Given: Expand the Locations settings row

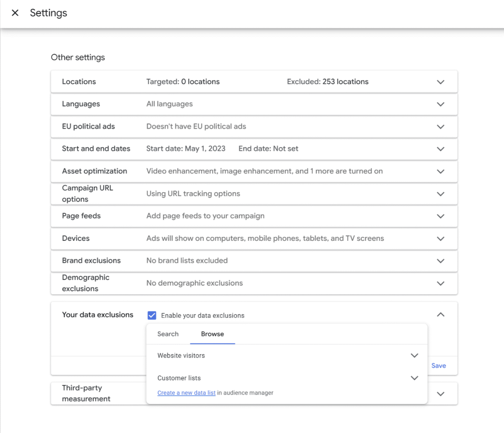Looking at the screenshot, I should (x=441, y=82).
